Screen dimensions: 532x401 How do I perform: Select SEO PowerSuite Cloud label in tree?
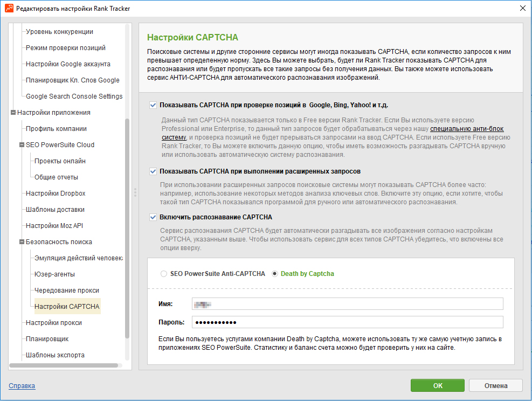pyautogui.click(x=60, y=145)
